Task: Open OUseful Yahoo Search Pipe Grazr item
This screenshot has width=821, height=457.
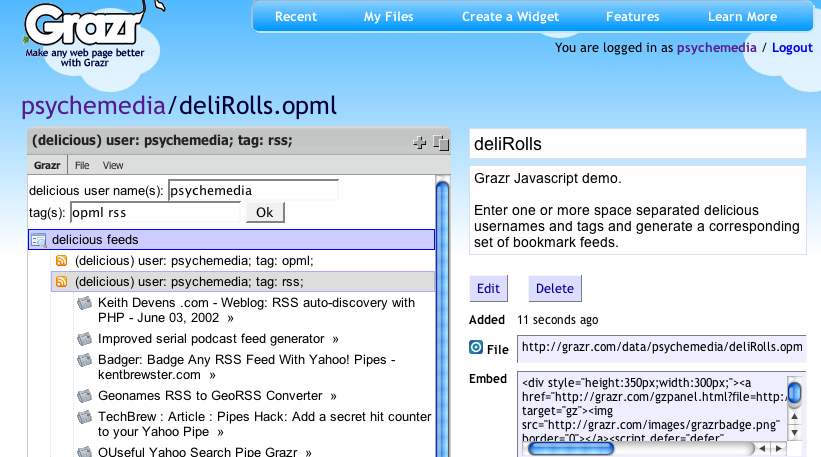Action: [197, 452]
